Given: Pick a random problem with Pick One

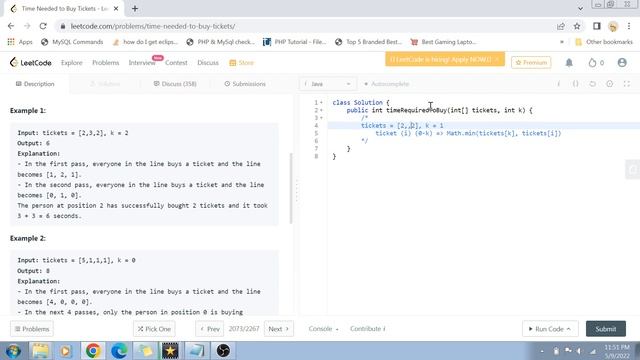Looking at the screenshot, I should pos(154,329).
